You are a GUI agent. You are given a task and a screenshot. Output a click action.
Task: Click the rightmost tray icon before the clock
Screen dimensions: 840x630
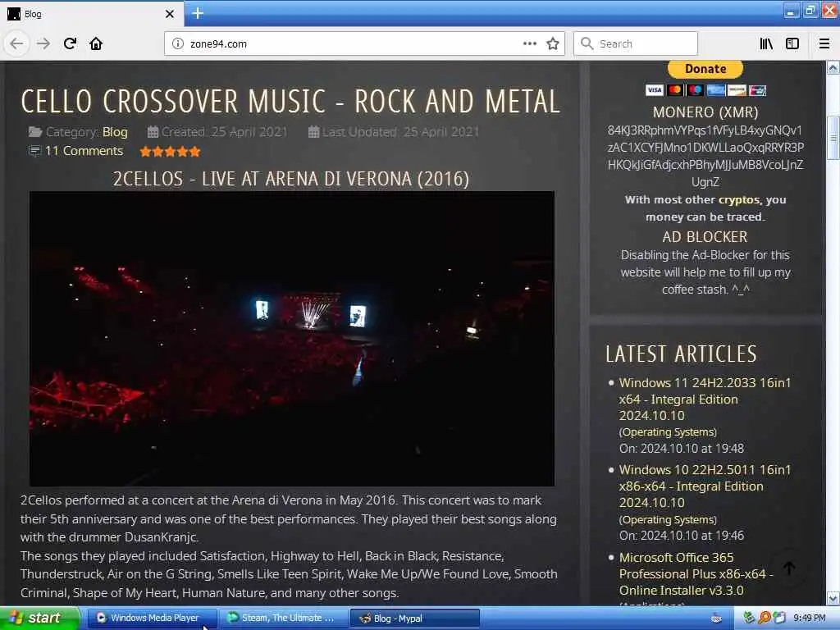click(x=779, y=618)
